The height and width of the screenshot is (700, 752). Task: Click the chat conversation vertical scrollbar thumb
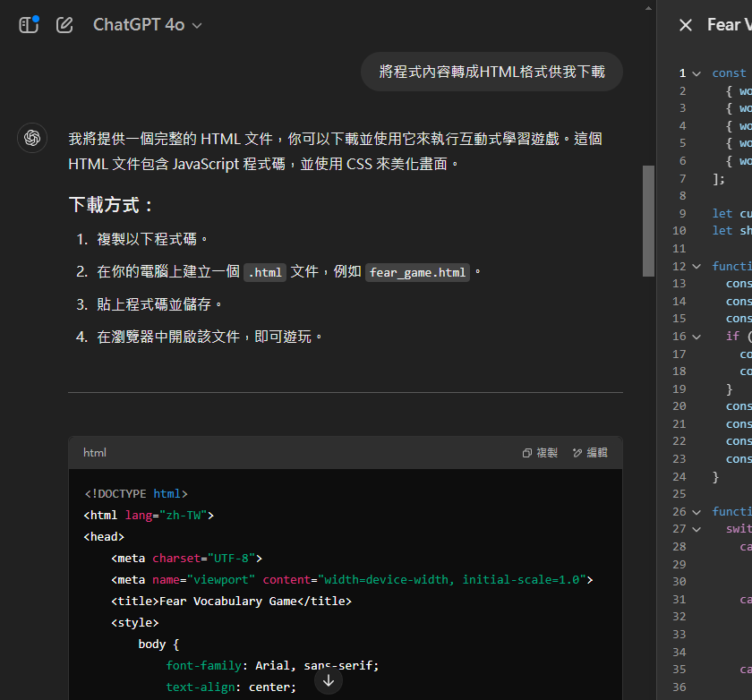click(x=649, y=220)
